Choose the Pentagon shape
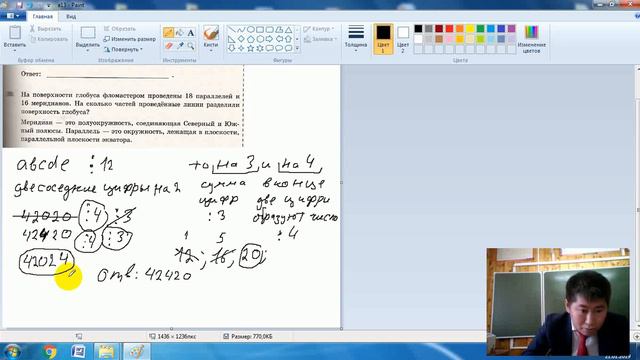The width and height of the screenshot is (640, 360). 251,39
